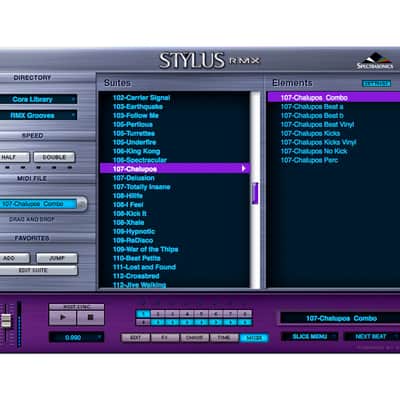Toggle the Host Sync button
Screen dimensions: 400x400
click(77, 307)
